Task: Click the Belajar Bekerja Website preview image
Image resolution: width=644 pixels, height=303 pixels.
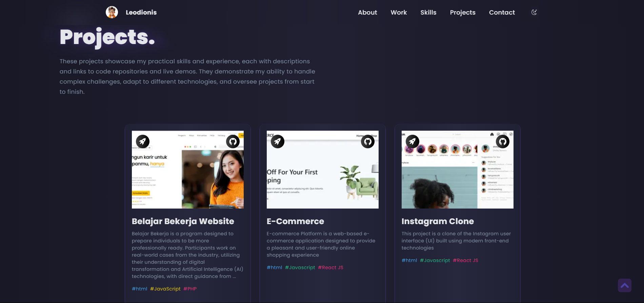Action: pyautogui.click(x=187, y=176)
